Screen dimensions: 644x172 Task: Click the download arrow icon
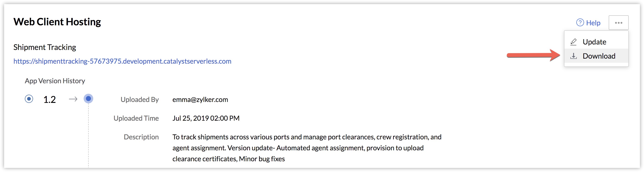tap(574, 56)
